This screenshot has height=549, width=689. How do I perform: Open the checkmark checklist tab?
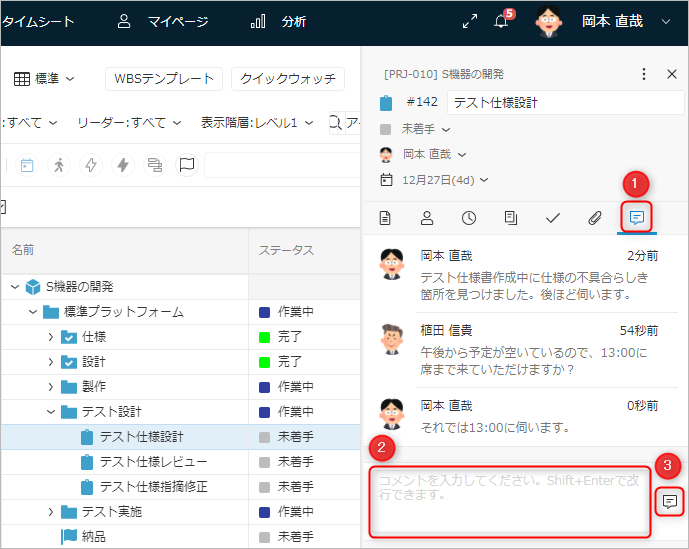point(552,217)
